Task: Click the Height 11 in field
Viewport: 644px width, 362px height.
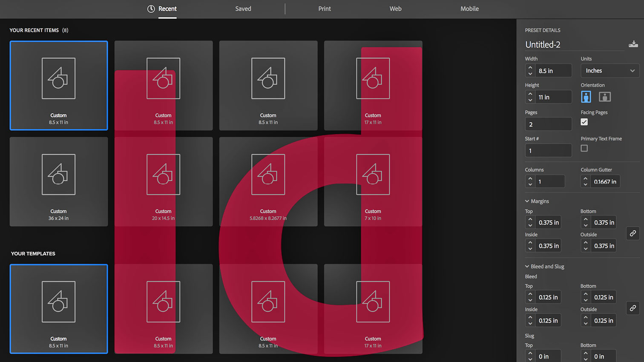Action: click(553, 97)
